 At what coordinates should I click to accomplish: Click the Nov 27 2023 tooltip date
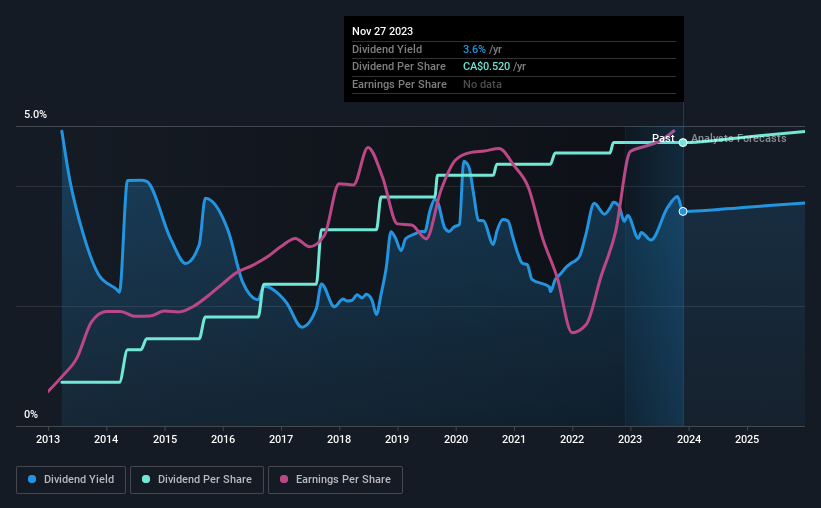(x=382, y=31)
